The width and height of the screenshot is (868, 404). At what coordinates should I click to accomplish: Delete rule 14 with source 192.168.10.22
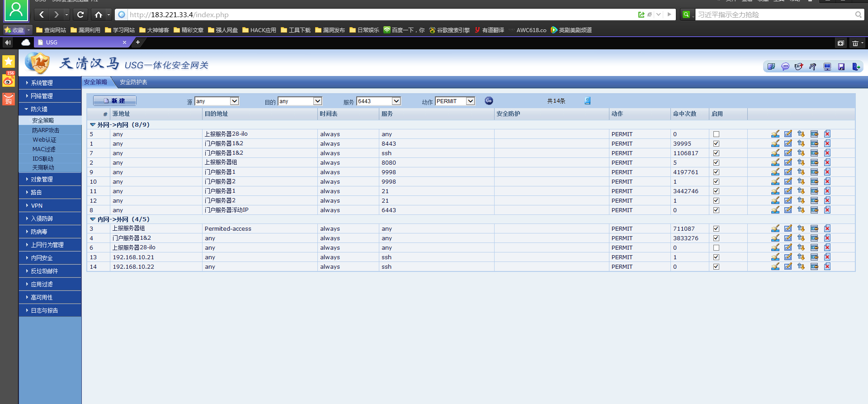point(827,266)
